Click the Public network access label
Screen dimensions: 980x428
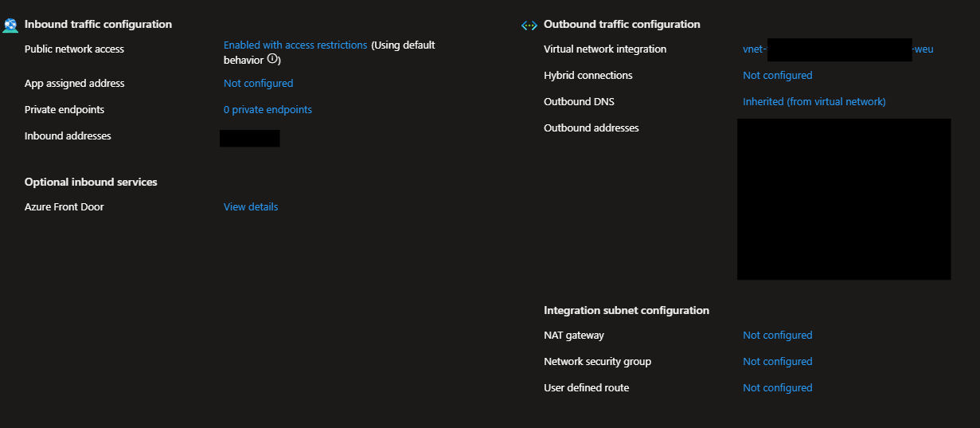[x=74, y=49]
